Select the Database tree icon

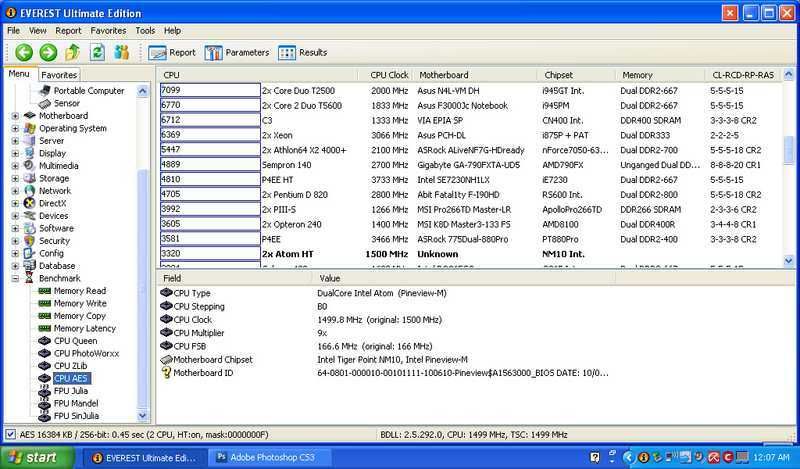coord(30,266)
